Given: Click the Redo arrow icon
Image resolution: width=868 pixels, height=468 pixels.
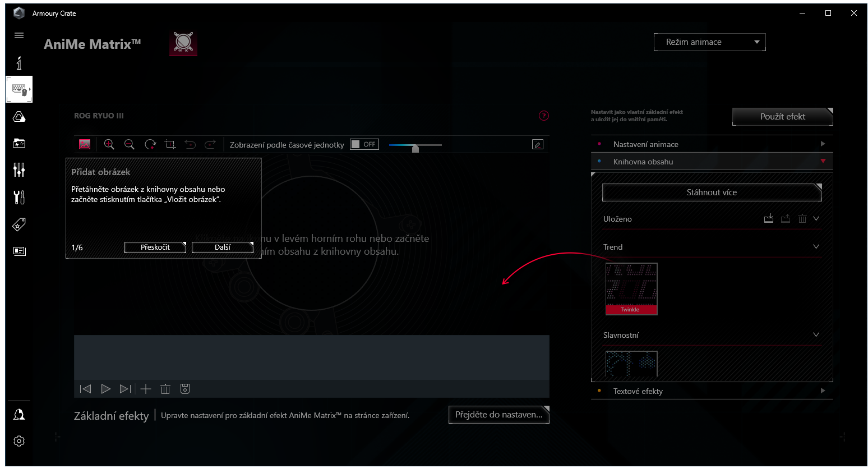Looking at the screenshot, I should pos(210,144).
